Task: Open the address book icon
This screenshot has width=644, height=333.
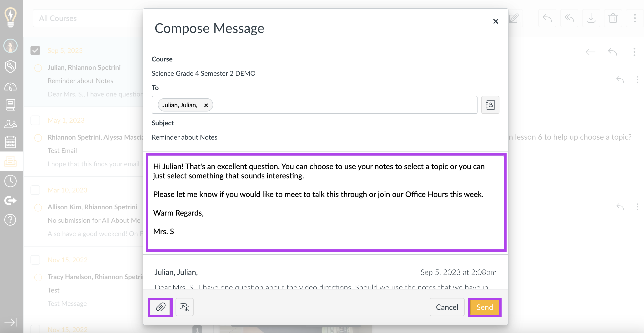Action: point(490,105)
